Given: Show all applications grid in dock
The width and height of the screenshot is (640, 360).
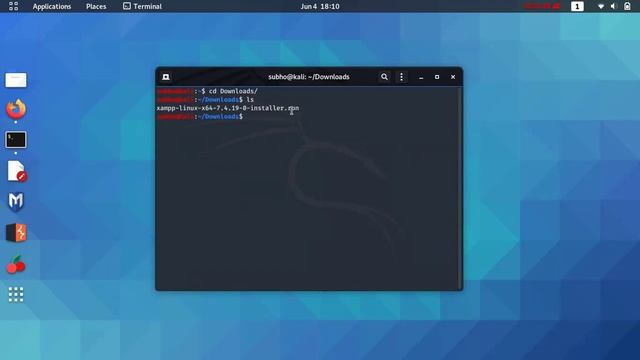Looking at the screenshot, I should (16, 295).
